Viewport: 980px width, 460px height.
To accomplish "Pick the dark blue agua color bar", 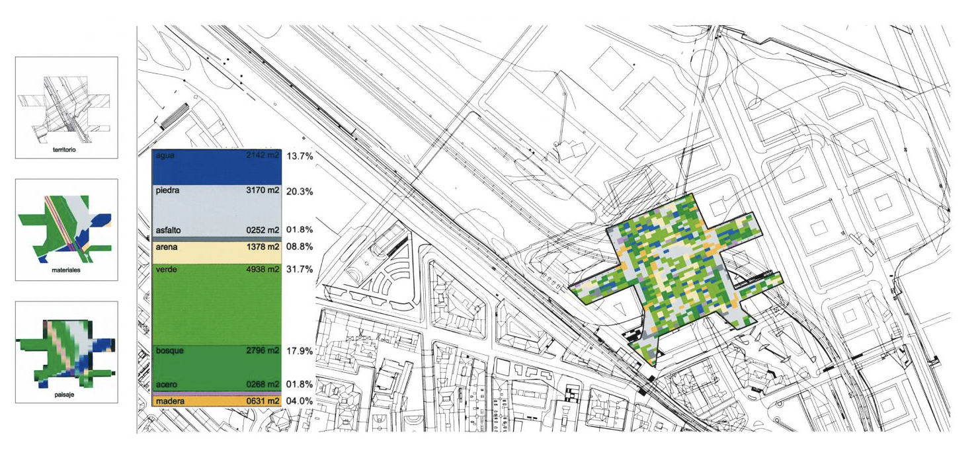I will pos(218,167).
